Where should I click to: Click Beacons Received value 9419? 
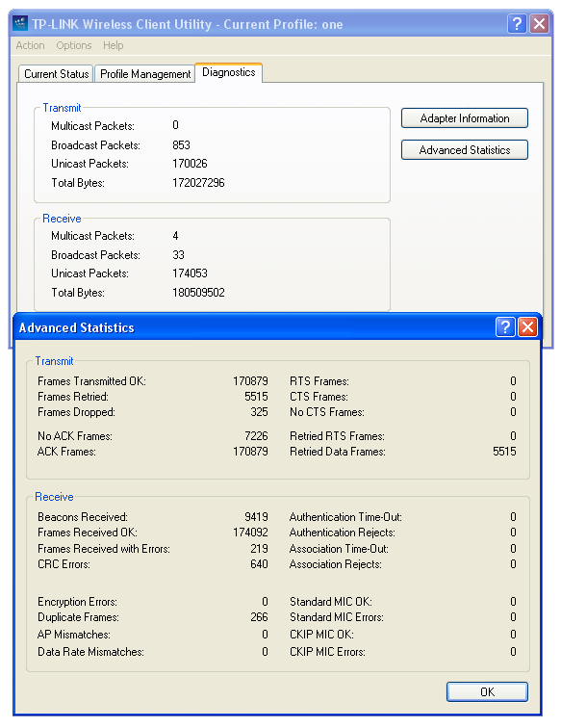pyautogui.click(x=257, y=517)
